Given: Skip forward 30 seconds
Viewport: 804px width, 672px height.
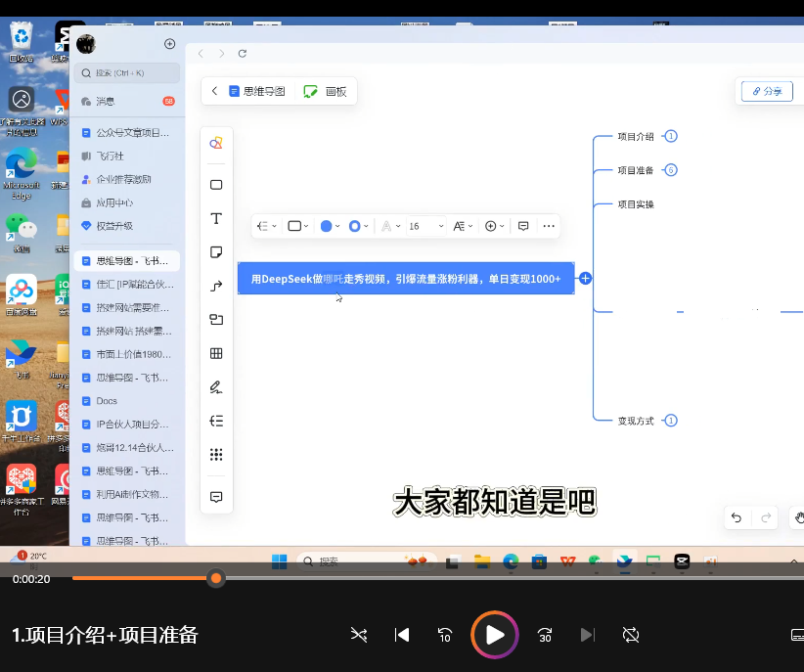Looking at the screenshot, I should (x=545, y=635).
